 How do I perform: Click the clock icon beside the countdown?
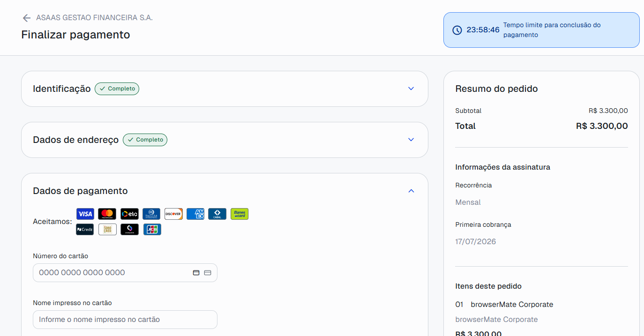[457, 30]
